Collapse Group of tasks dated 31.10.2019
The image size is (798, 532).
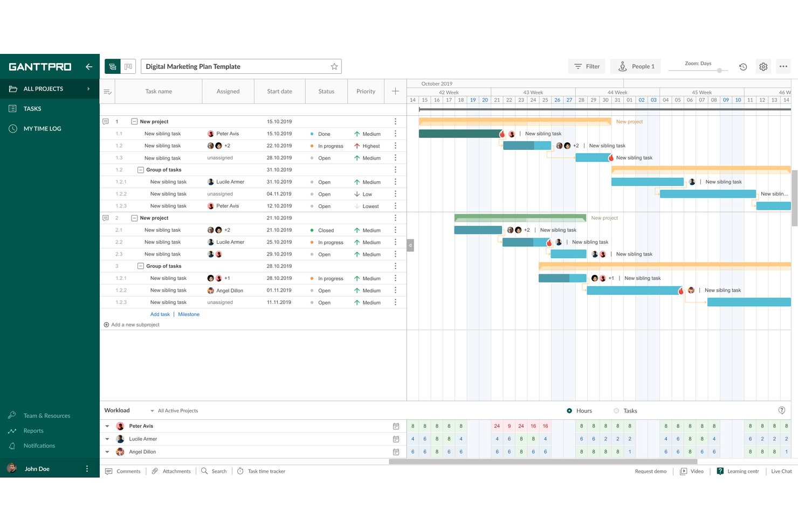[x=141, y=170]
